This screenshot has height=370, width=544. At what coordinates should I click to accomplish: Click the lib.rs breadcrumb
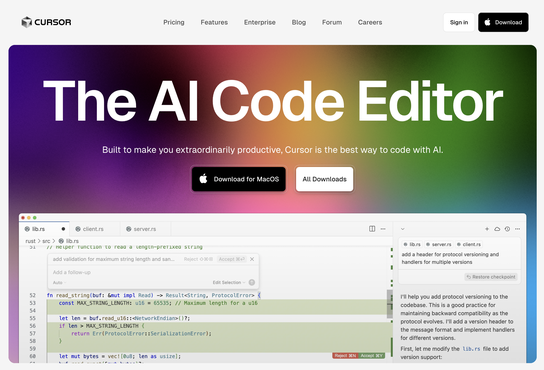coord(69,241)
